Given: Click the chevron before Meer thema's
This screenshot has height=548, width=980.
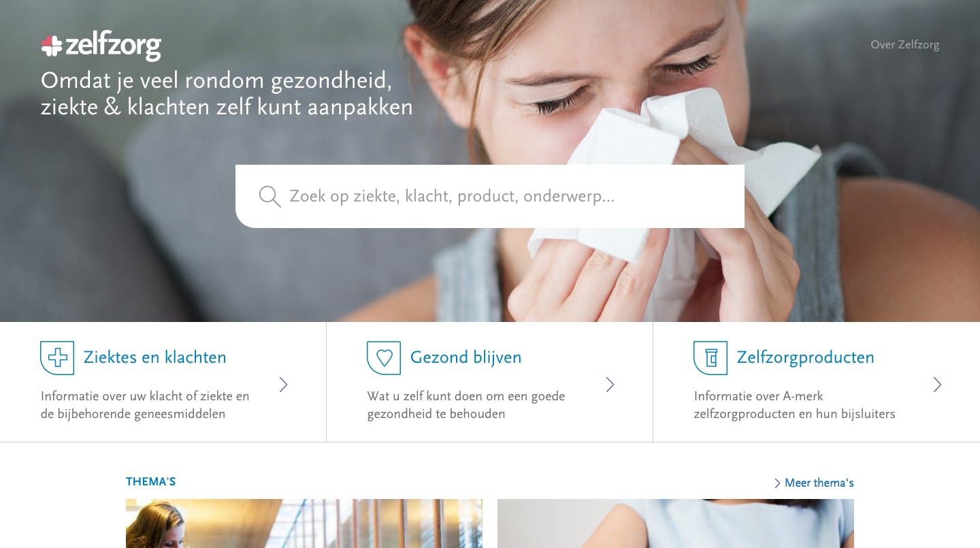Looking at the screenshot, I should pyautogui.click(x=777, y=483).
